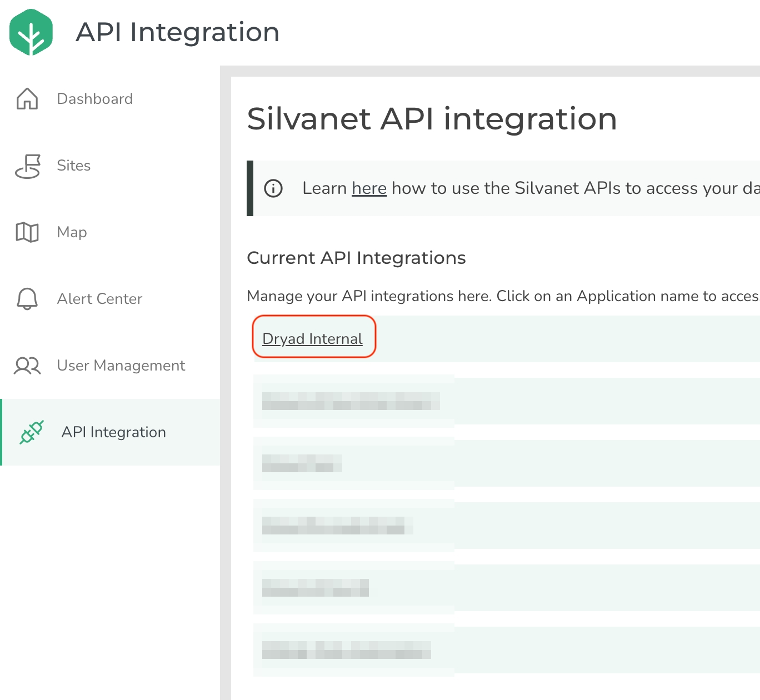The image size is (760, 700).
Task: Click the bottom-most blurred application entry
Action: pos(346,650)
